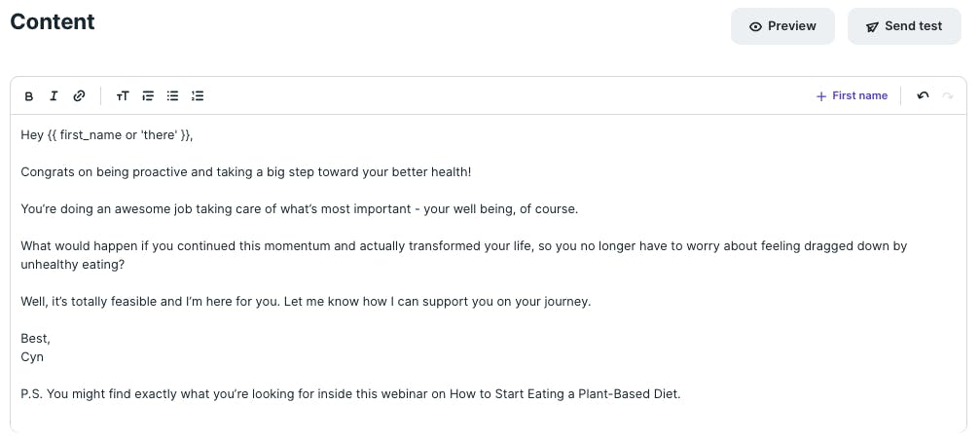Viewport: 980px width, 441px height.
Task: Insert a hyperlink using the chain icon
Action: 79,95
